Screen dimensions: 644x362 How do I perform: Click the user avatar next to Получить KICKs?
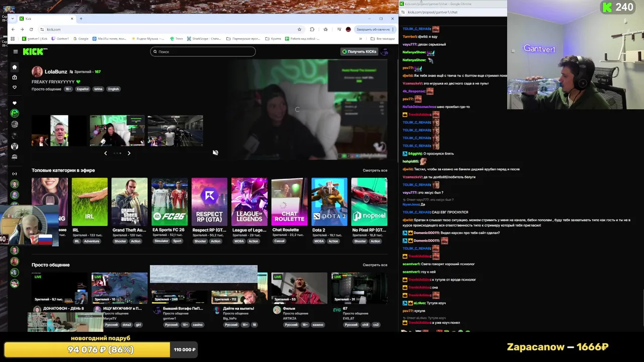pyautogui.click(x=384, y=51)
